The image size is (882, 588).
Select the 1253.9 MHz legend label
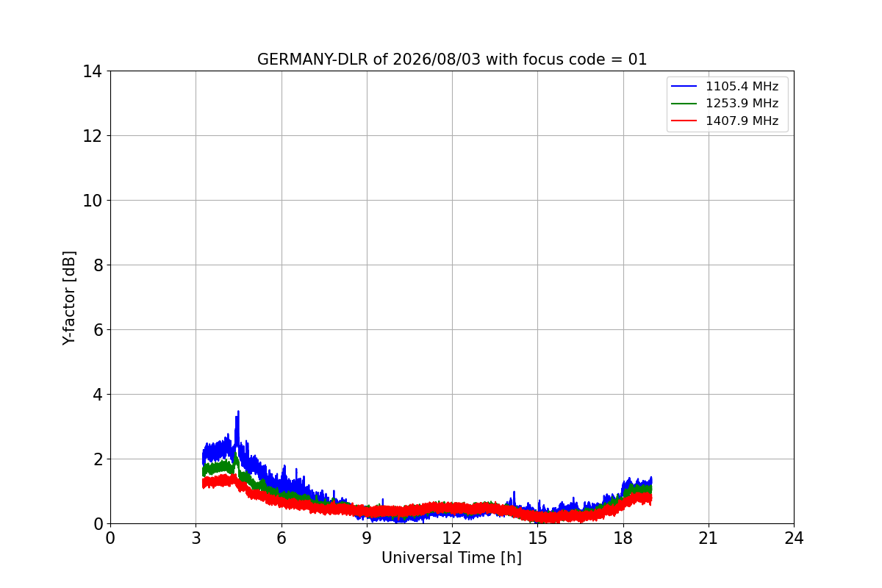tap(742, 104)
